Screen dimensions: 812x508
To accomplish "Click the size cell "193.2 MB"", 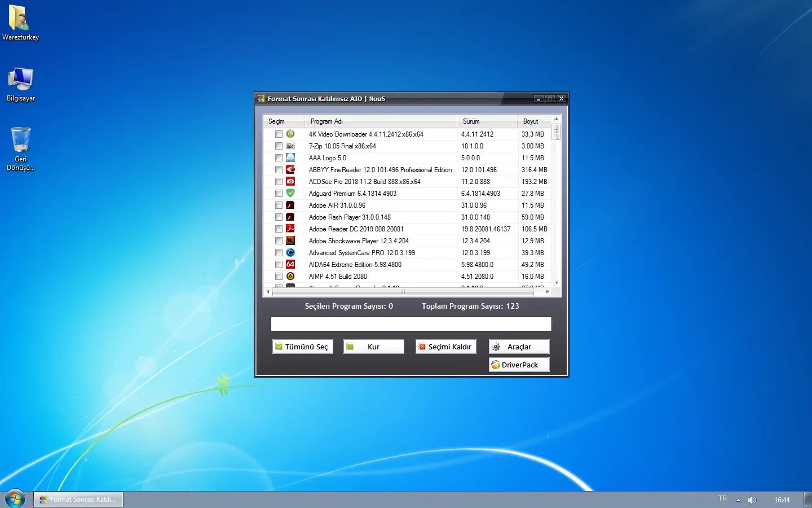I will click(534, 182).
